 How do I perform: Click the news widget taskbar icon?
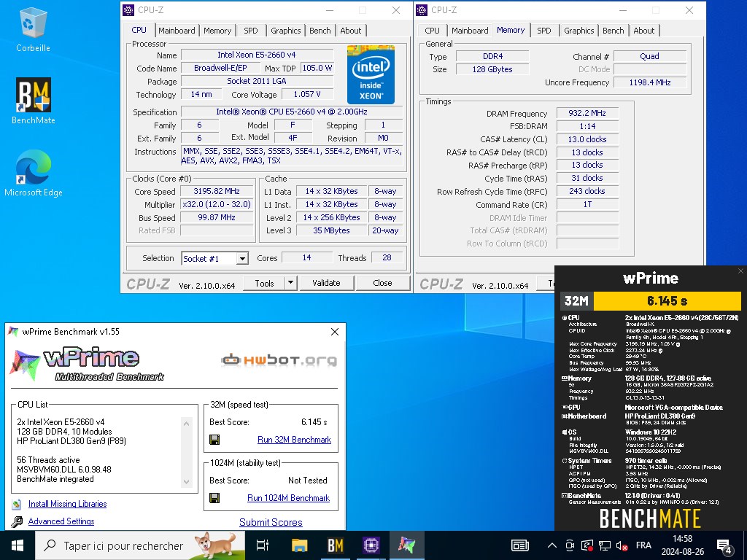(519, 545)
